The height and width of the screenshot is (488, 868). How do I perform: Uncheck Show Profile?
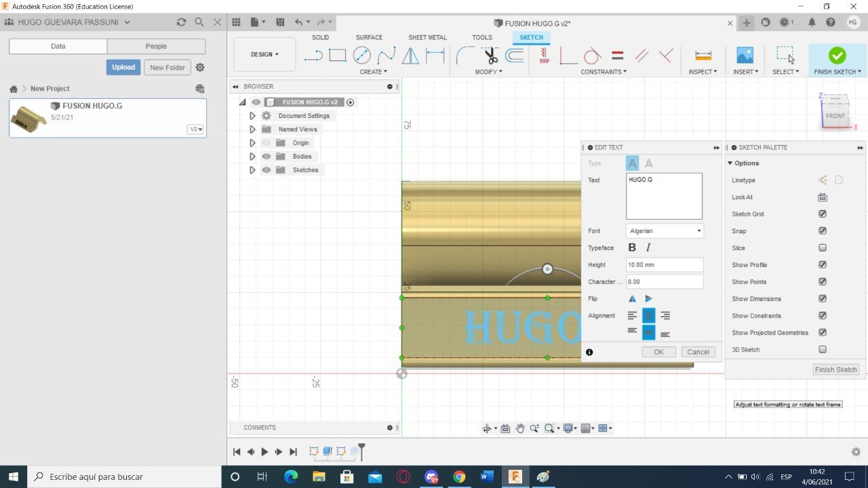pos(823,265)
